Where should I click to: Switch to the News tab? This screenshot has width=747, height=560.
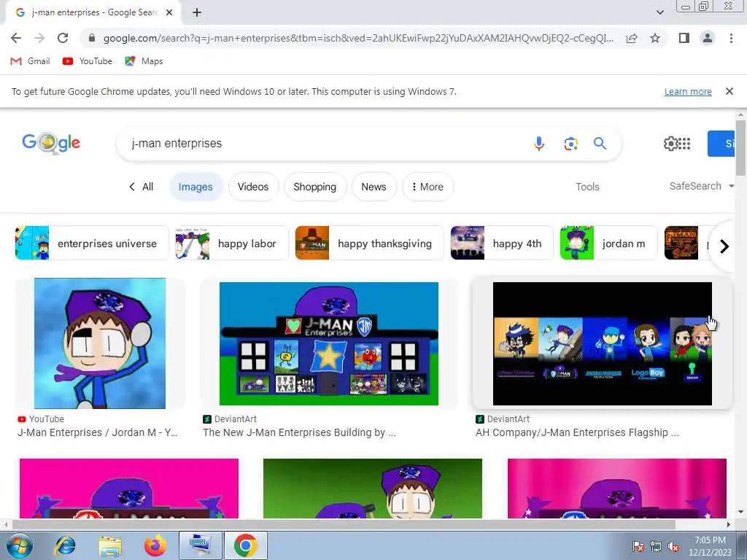point(373,187)
